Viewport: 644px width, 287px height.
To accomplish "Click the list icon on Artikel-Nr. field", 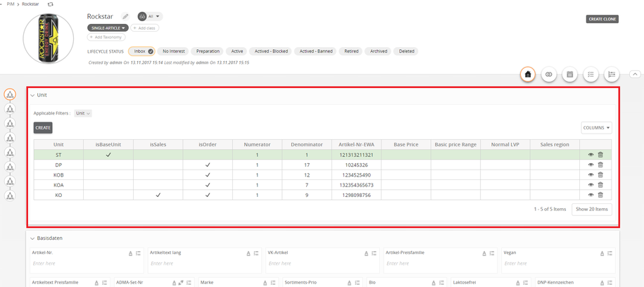I will [x=139, y=253].
